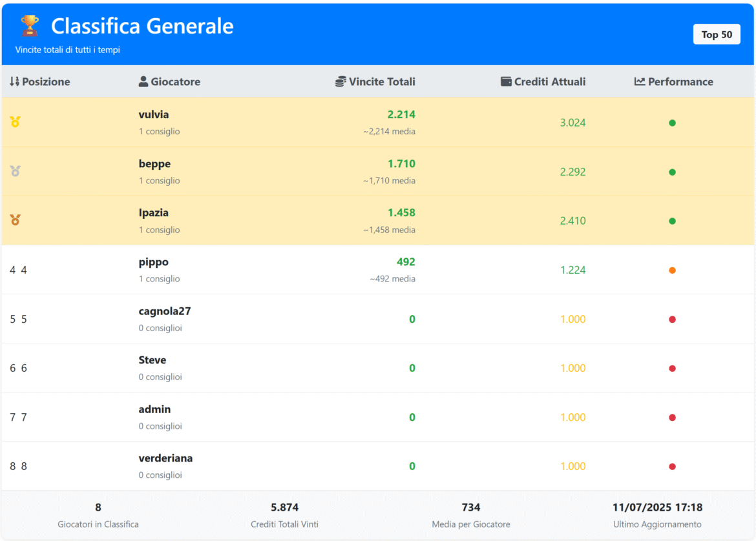Click the trophy icon beside Classifica Generale
The height and width of the screenshot is (541, 756).
(x=30, y=26)
